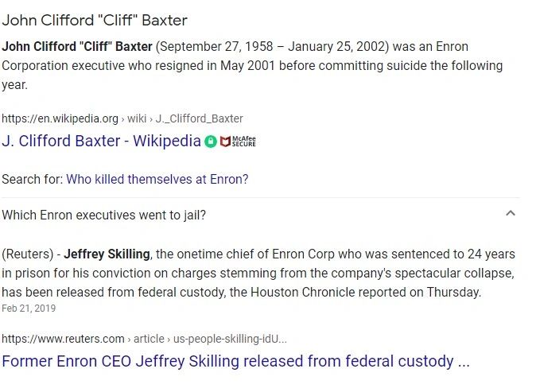Click the Which Enron executives went to jail? question
The height and width of the screenshot is (392, 536).
pos(104,215)
